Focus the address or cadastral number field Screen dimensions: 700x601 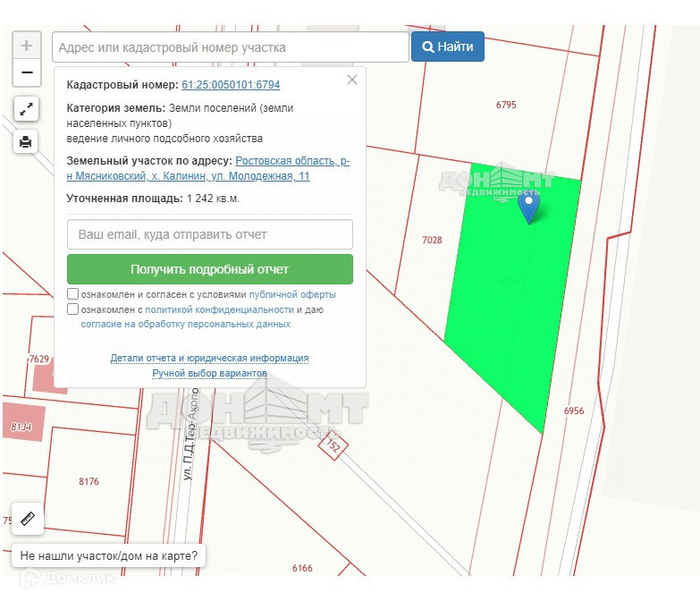[x=231, y=47]
